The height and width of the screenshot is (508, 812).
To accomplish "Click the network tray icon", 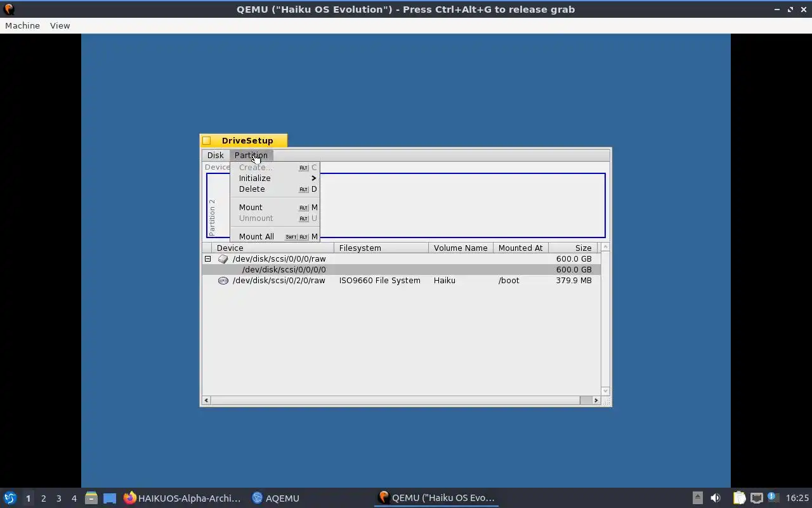I will click(x=756, y=498).
